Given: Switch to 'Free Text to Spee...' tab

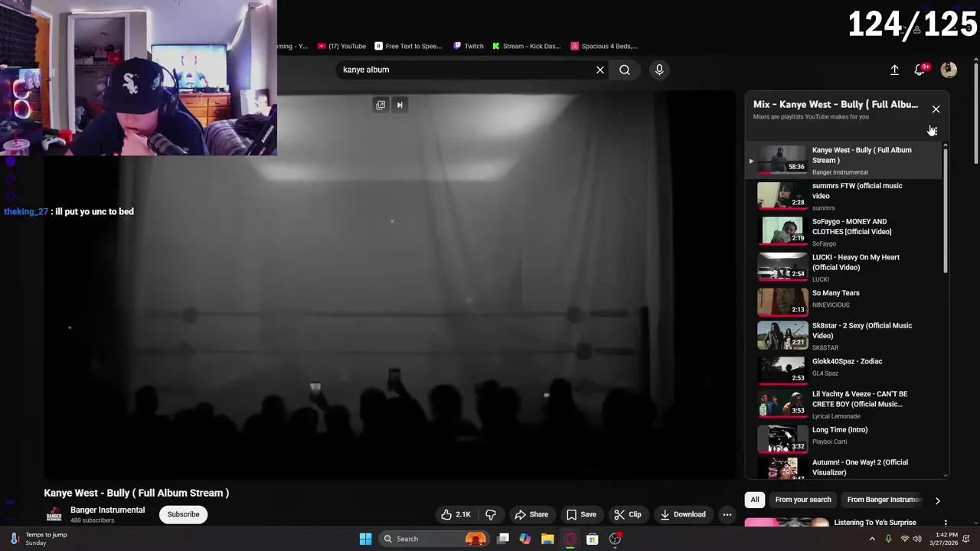Looking at the screenshot, I should pos(408,46).
